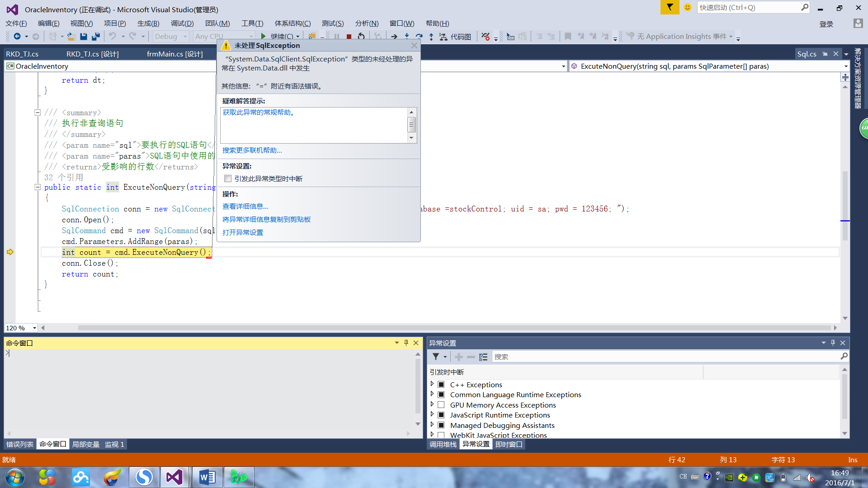Click the plus add exception icon

(458, 357)
